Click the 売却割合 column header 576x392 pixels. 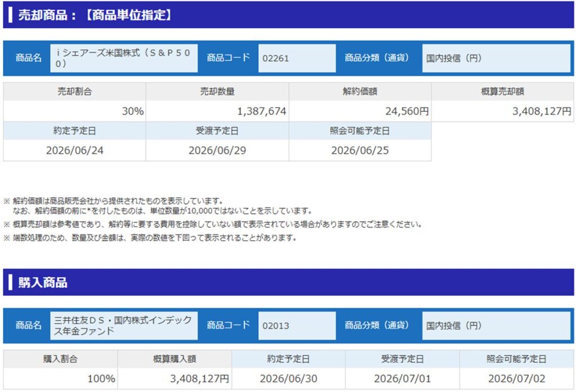(x=75, y=92)
